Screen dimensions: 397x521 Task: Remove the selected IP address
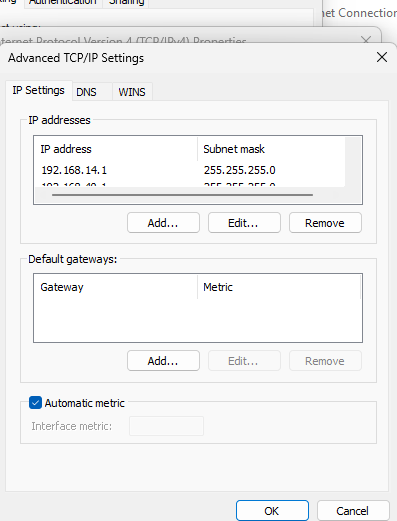[x=325, y=223]
